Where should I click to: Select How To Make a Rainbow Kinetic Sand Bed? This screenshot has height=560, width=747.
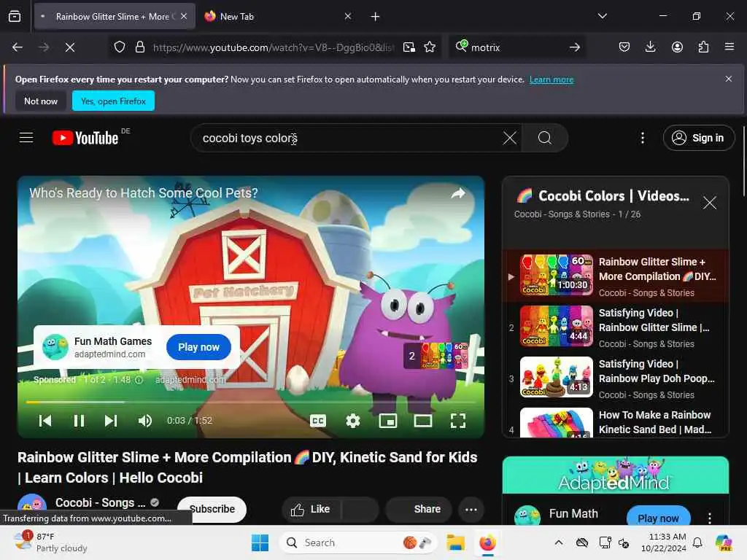pyautogui.click(x=616, y=421)
